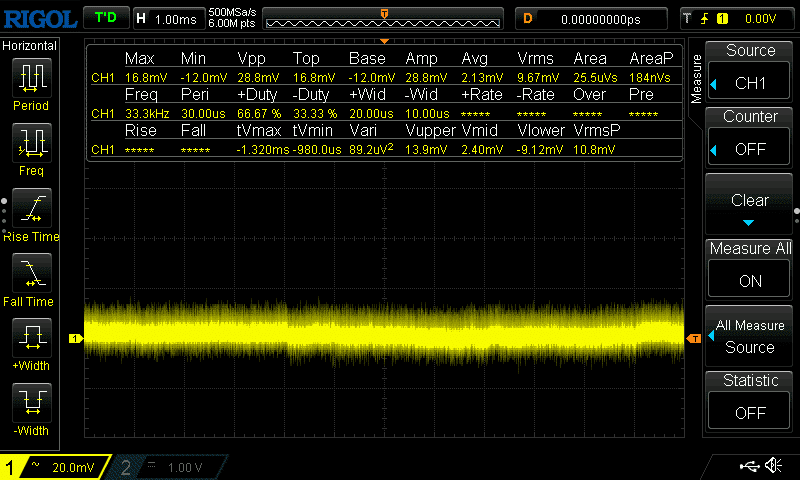Click the speaker sound icon
The height and width of the screenshot is (480, 800).
pyautogui.click(x=774, y=465)
